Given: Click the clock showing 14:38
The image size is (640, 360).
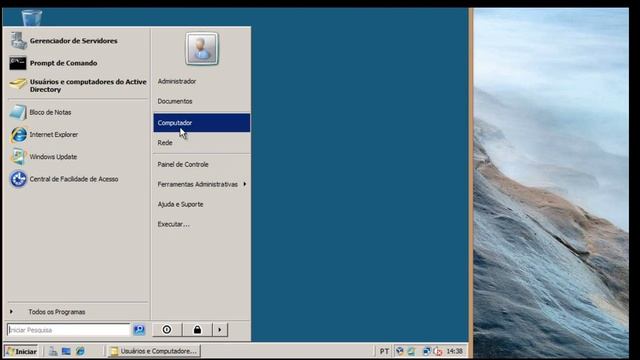Looking at the screenshot, I should (454, 351).
